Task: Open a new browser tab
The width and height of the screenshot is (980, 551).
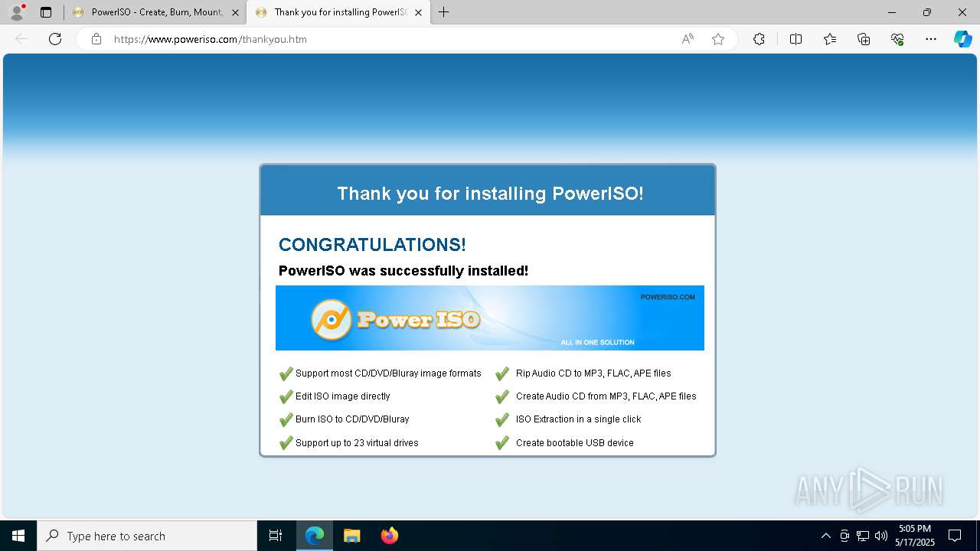Action: [x=444, y=12]
